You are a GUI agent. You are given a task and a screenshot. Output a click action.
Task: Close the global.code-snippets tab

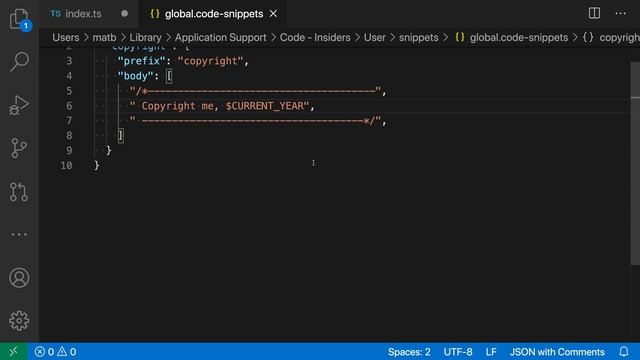point(273,14)
